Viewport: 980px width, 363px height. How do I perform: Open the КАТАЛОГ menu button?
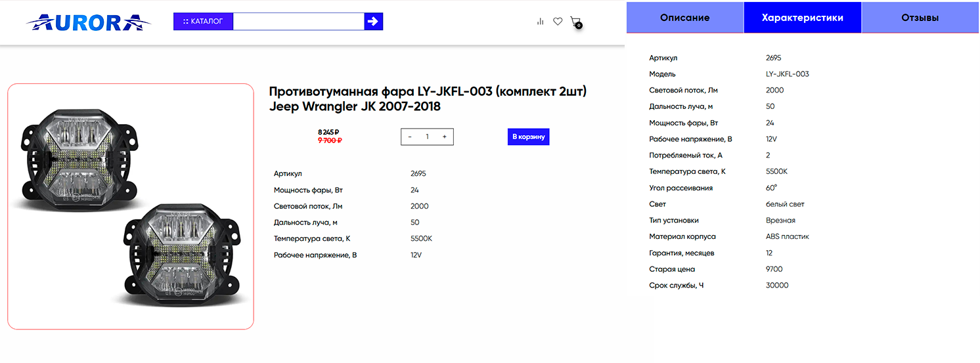203,22
